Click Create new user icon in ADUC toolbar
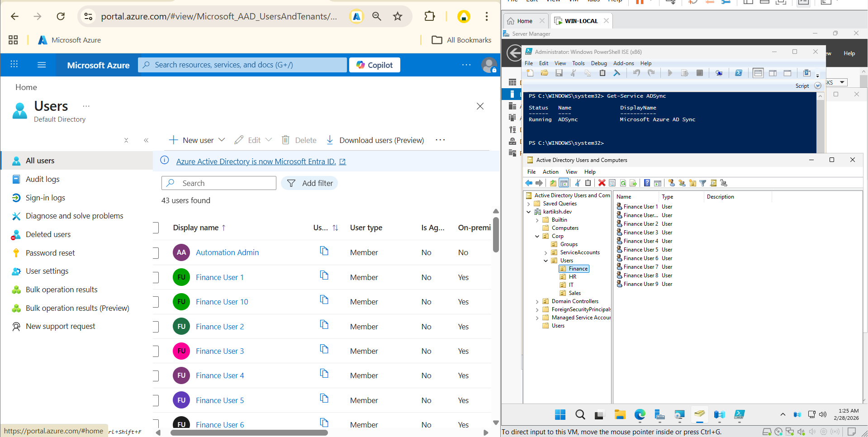Viewport: 868px width, 437px height. 671,183
